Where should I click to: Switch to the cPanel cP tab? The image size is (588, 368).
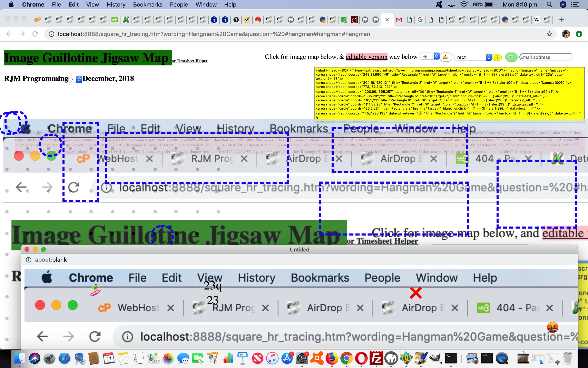pos(37,20)
